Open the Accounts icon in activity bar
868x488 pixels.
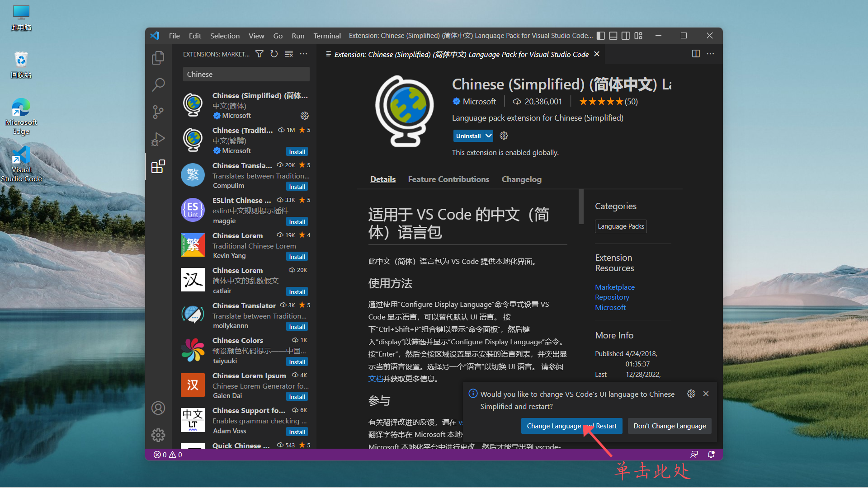click(158, 408)
